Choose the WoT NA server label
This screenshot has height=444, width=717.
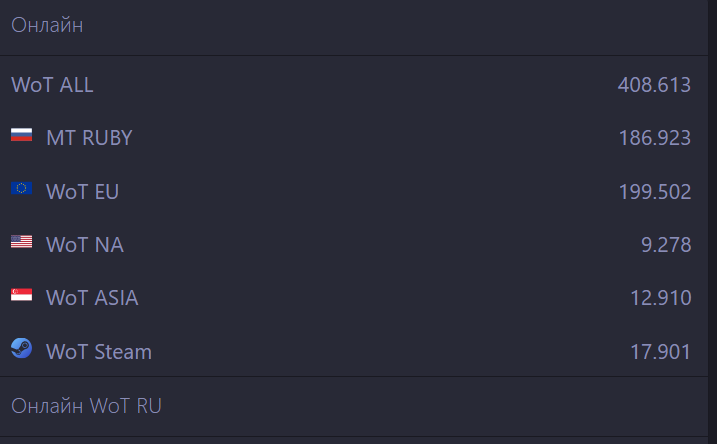pyautogui.click(x=85, y=245)
